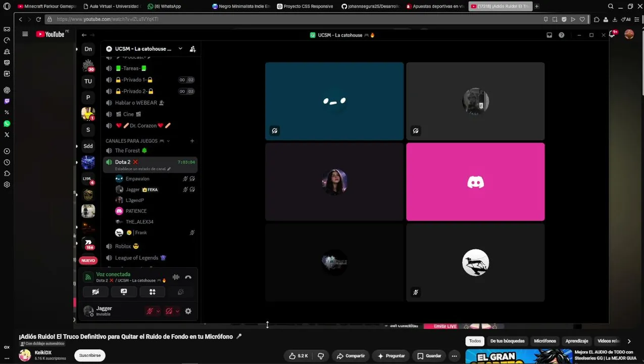Save video with Guardar button

point(429,356)
